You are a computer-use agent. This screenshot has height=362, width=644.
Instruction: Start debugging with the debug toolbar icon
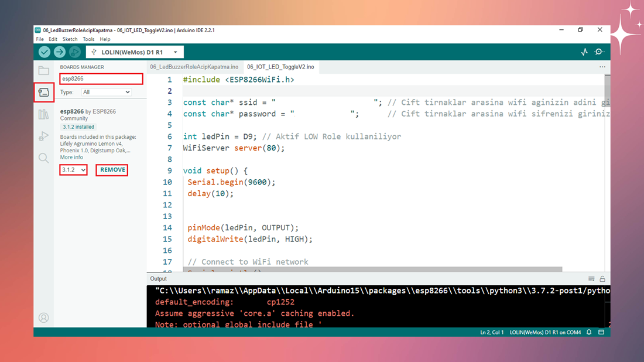tap(75, 52)
